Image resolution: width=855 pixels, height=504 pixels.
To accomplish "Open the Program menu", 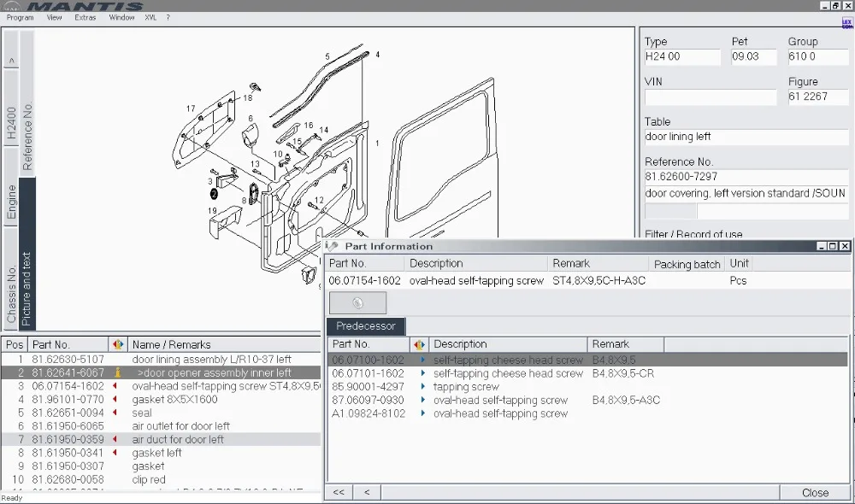I will (20, 17).
